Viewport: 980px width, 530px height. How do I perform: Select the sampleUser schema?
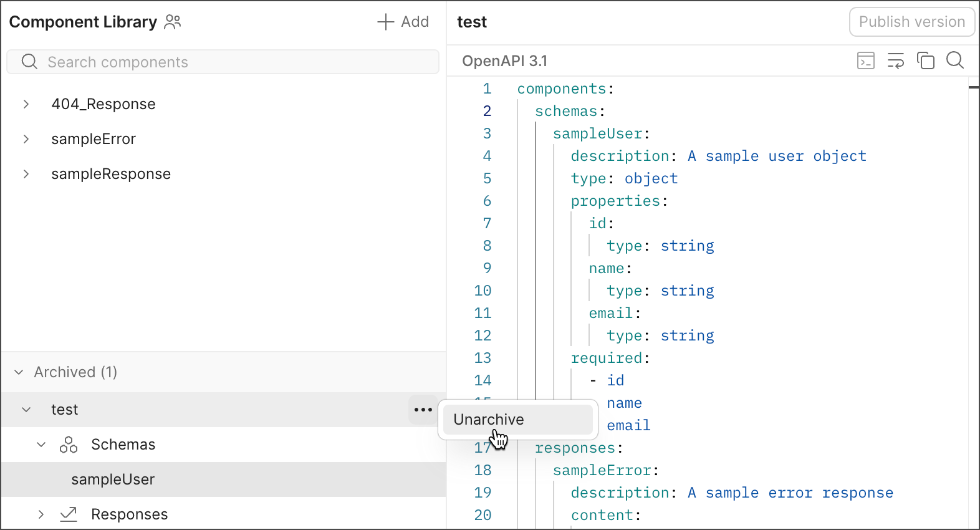coord(223,479)
